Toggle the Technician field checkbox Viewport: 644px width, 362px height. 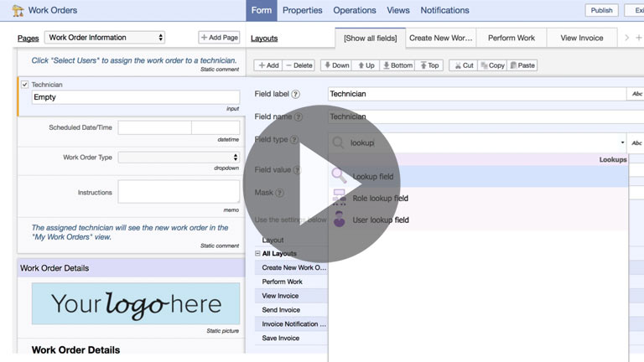(x=24, y=85)
